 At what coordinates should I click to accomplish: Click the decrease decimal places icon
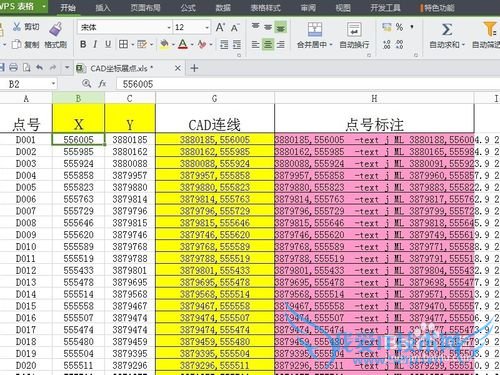click(399, 44)
